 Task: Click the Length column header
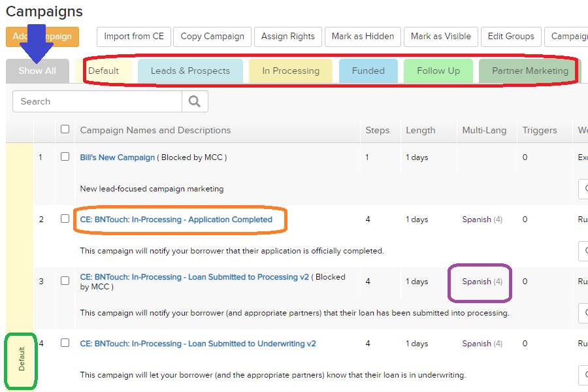tap(420, 130)
